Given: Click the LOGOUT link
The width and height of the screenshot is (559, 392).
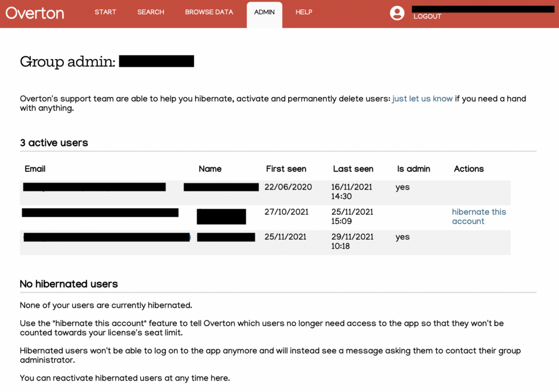Looking at the screenshot, I should click(x=427, y=16).
